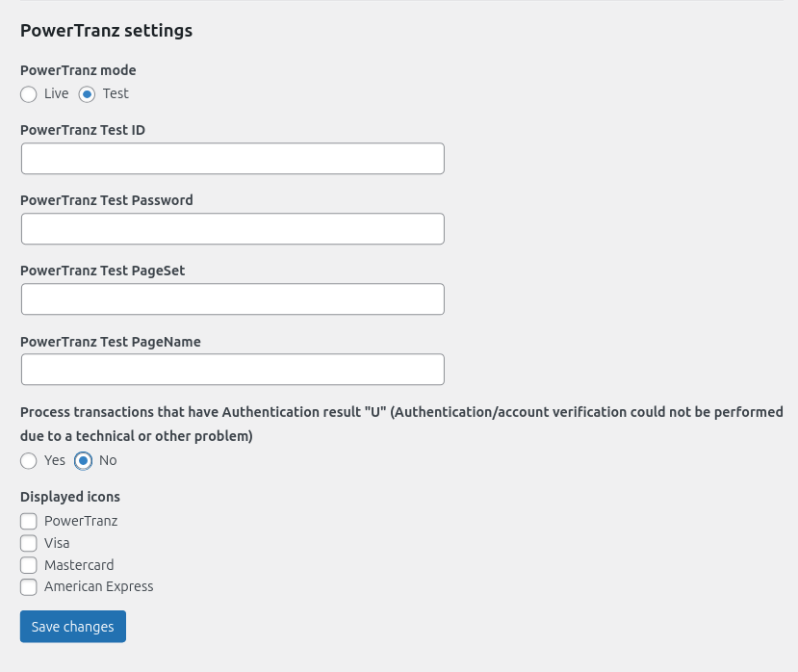The width and height of the screenshot is (798, 672).
Task: Click the PowerTranz Test PageName input field
Action: click(232, 369)
